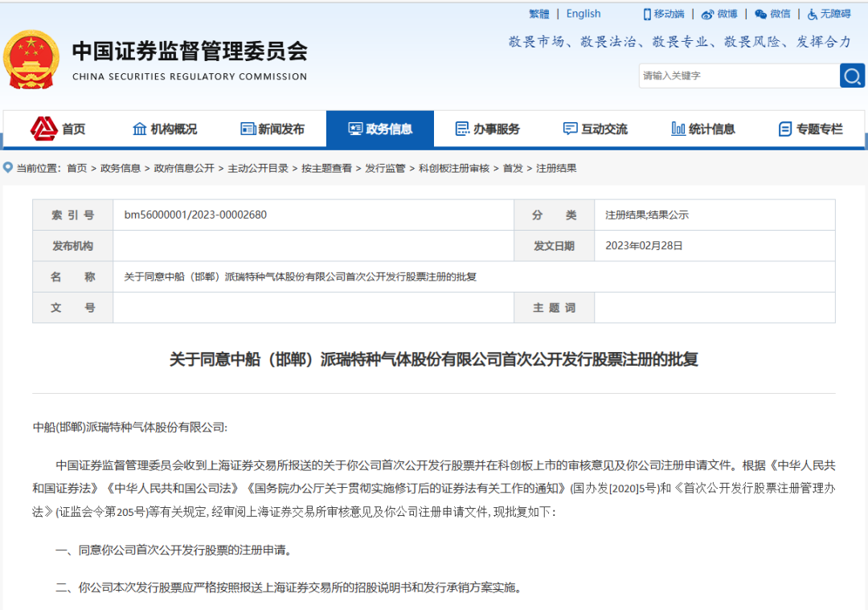Click the 发布机构 label cell

[72, 246]
